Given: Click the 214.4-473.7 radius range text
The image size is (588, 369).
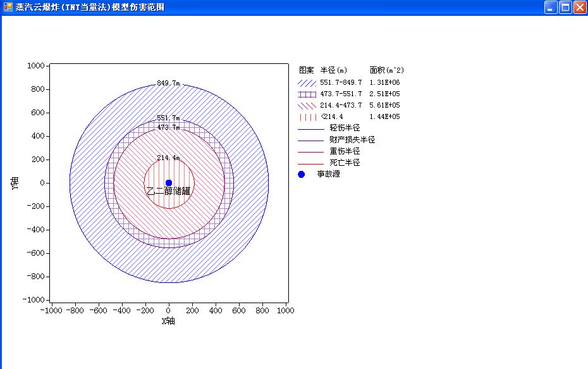Looking at the screenshot, I should (341, 105).
